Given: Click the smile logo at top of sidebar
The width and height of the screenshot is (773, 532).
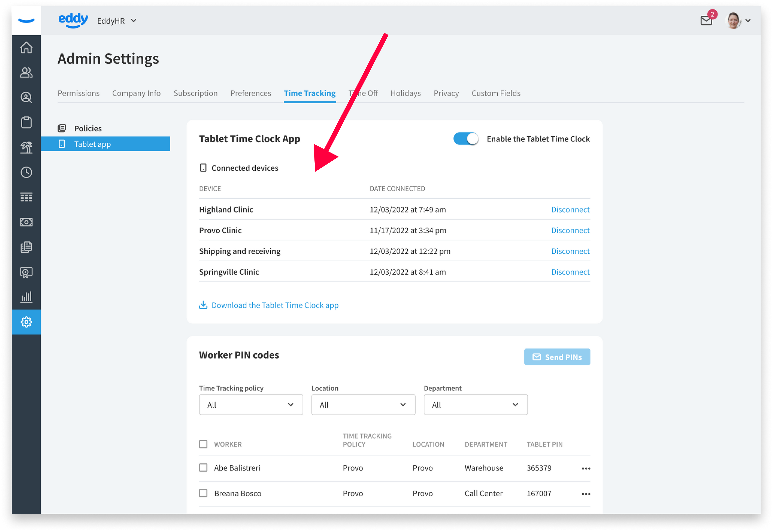Looking at the screenshot, I should [x=26, y=21].
